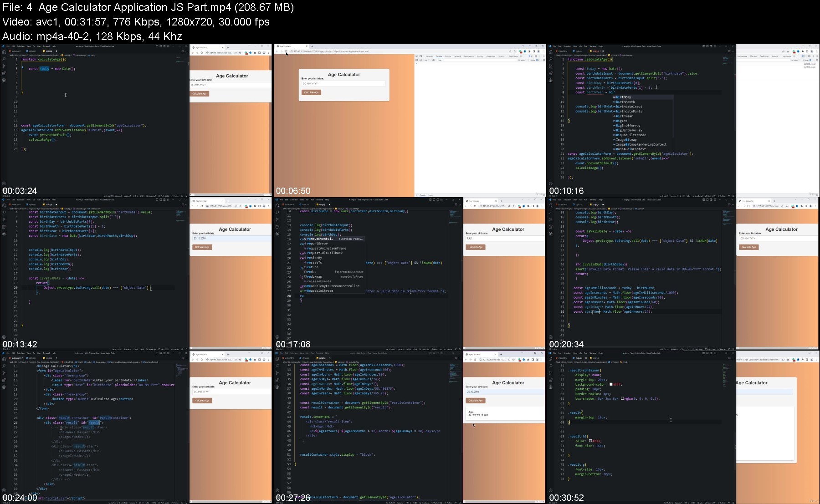Click VS Code Search icon in the 00:30:52 frame

[550, 366]
